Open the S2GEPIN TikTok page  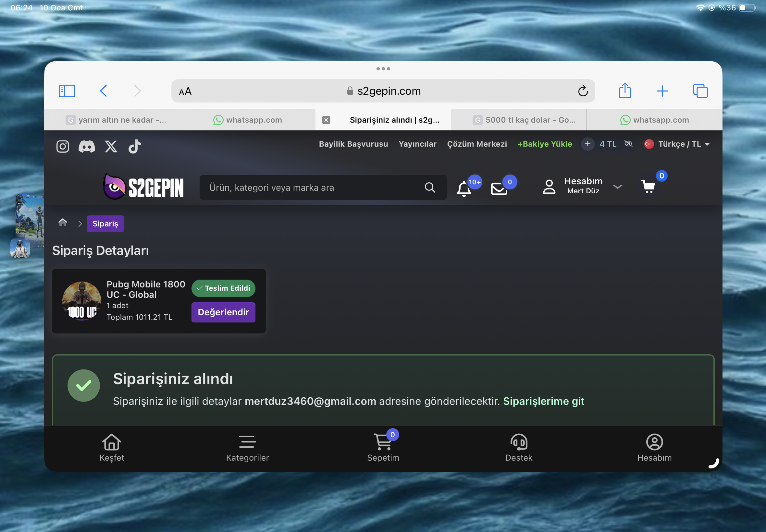click(x=135, y=146)
